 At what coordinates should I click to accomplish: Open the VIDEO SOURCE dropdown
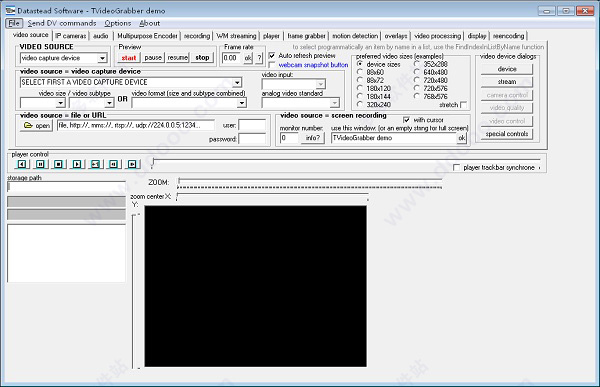tap(102, 58)
